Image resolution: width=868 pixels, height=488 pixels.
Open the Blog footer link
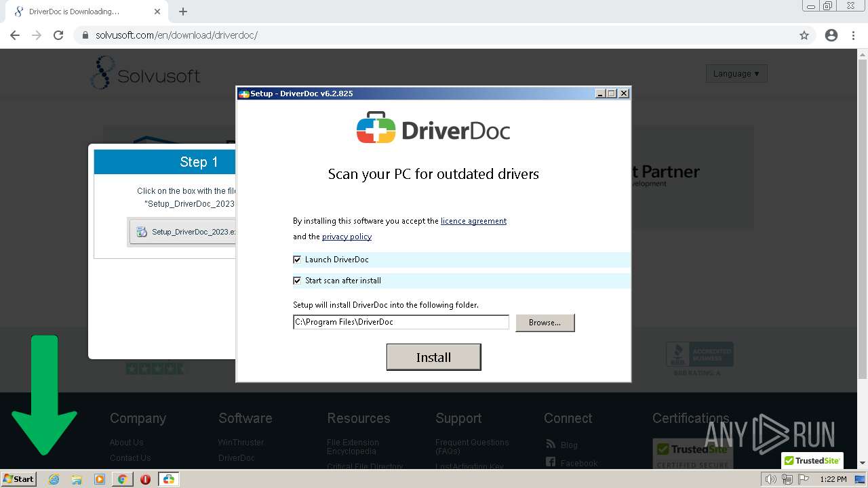[x=569, y=445]
